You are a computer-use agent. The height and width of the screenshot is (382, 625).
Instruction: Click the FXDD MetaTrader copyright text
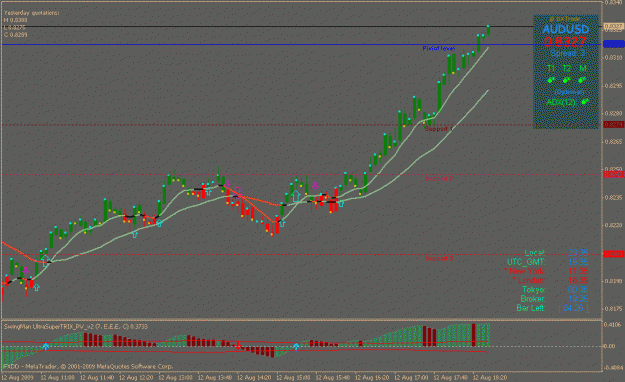pyautogui.click(x=88, y=366)
